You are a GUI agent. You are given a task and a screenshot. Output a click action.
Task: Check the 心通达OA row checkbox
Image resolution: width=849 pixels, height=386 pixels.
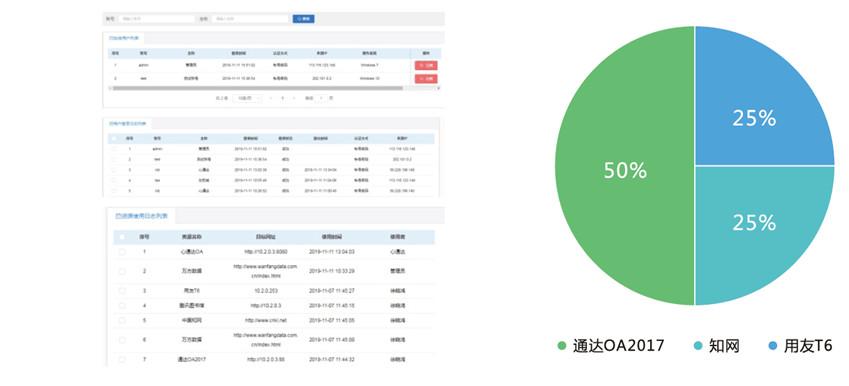(x=122, y=252)
